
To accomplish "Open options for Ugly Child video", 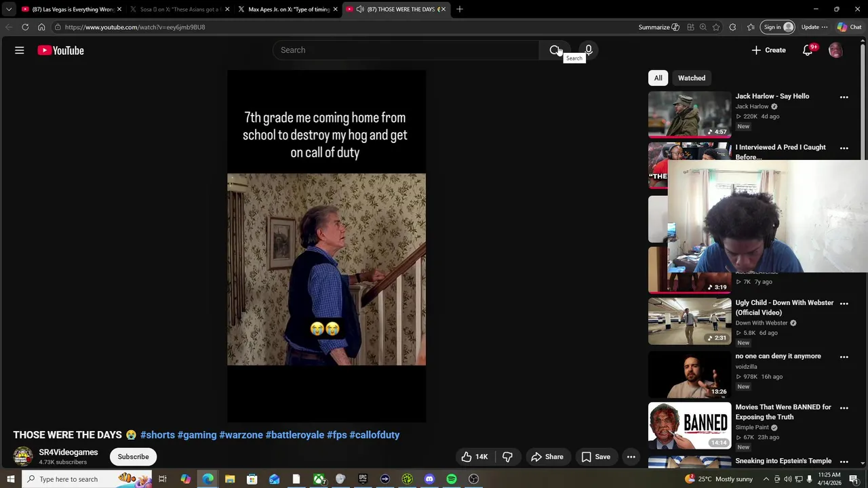I will [844, 304].
